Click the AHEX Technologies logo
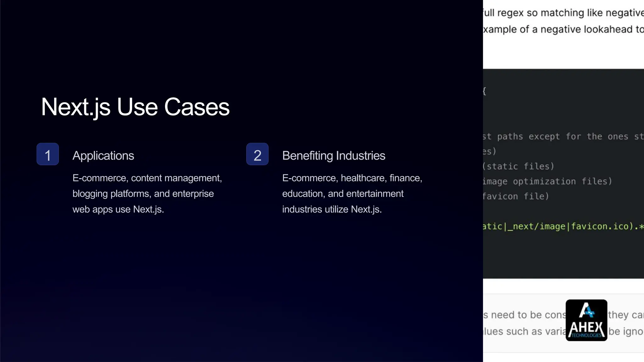Screen dimensions: 644x362 [x=586, y=320]
